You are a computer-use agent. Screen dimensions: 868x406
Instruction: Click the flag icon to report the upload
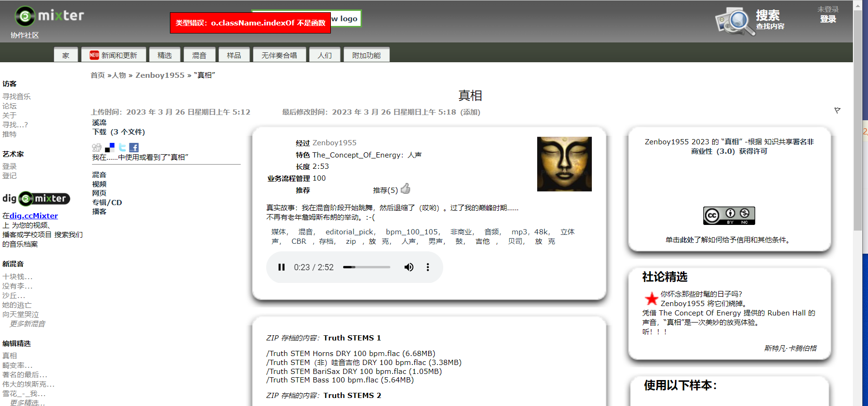pyautogui.click(x=837, y=110)
